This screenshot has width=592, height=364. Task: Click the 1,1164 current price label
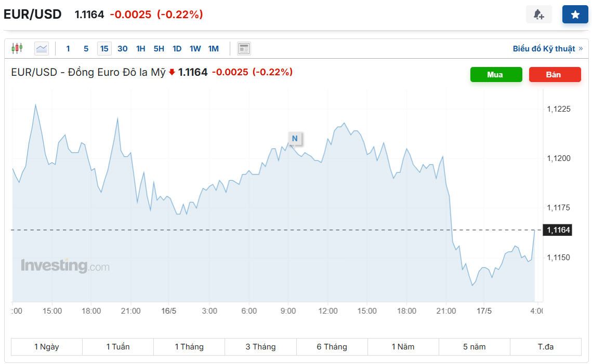558,230
